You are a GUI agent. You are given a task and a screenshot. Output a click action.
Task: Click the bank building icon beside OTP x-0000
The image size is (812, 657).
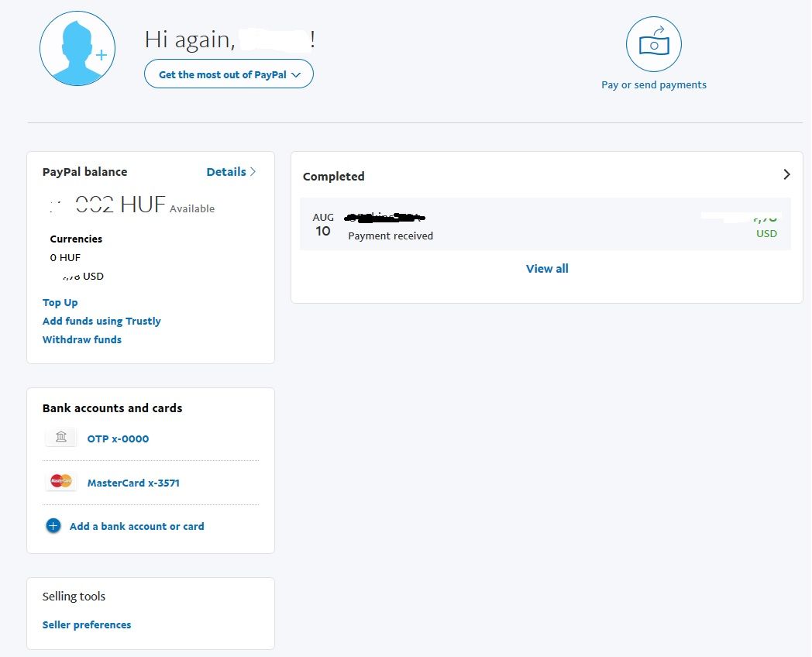point(61,438)
